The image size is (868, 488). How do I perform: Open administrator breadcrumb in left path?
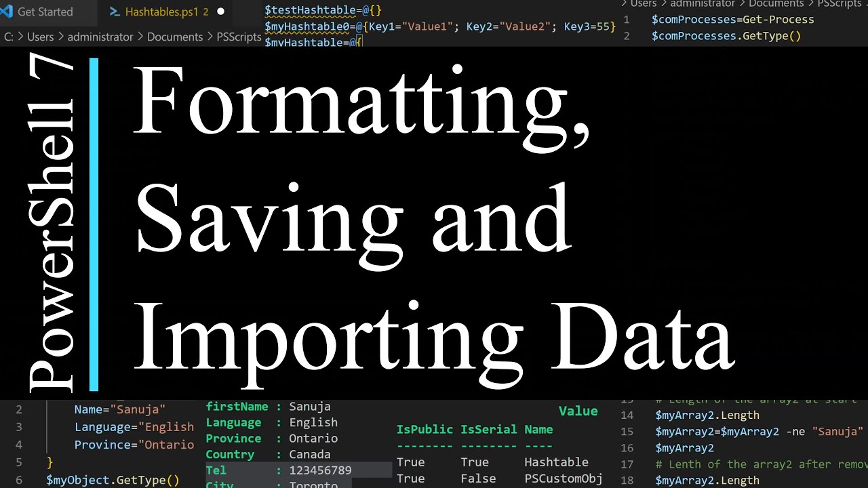pyautogui.click(x=100, y=37)
